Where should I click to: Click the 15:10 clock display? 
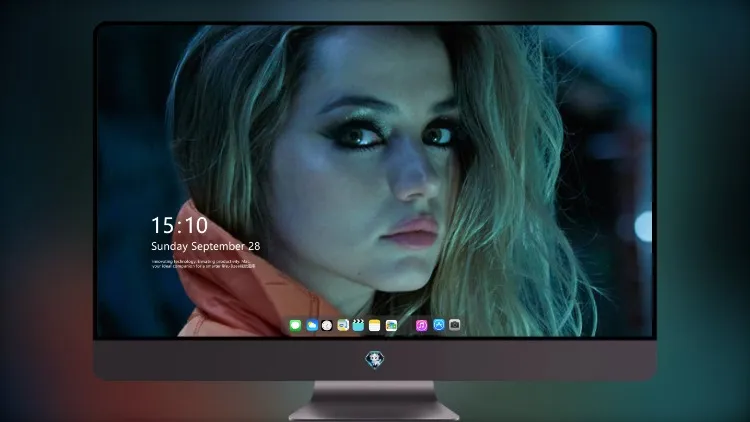(x=179, y=225)
